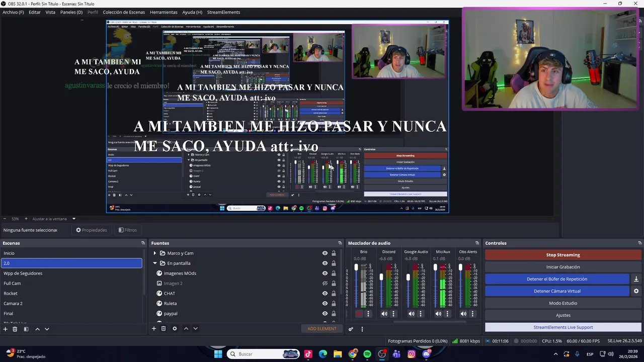Click the ADD ELEMENT button
The image size is (644, 362).
pos(322,329)
